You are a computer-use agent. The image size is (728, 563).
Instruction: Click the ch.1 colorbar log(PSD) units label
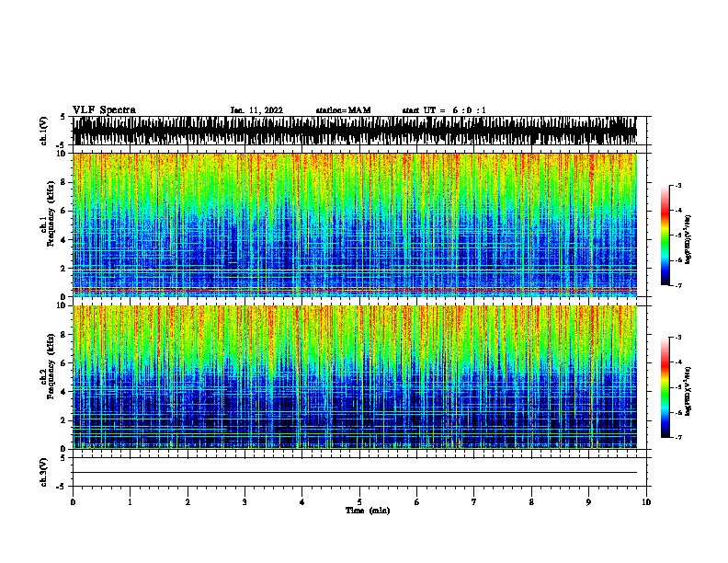688,239
